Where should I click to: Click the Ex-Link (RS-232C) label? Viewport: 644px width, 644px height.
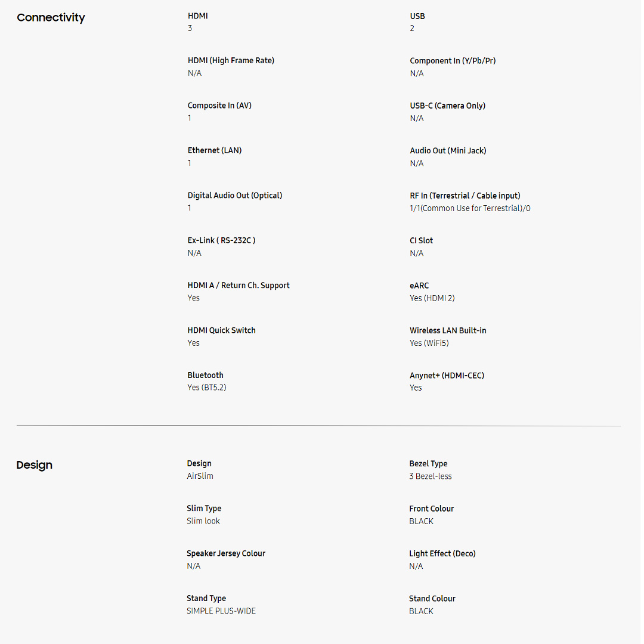click(x=221, y=240)
